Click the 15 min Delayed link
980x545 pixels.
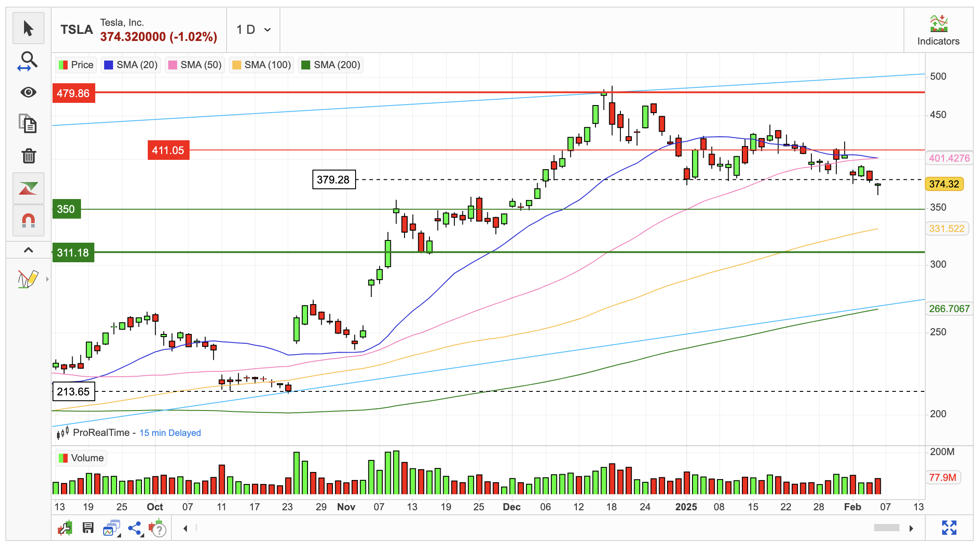pos(170,433)
